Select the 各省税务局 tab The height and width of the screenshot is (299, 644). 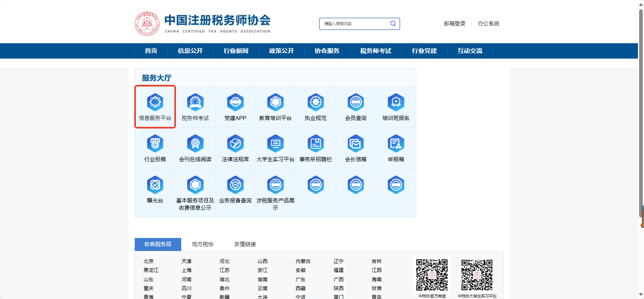tap(158, 244)
